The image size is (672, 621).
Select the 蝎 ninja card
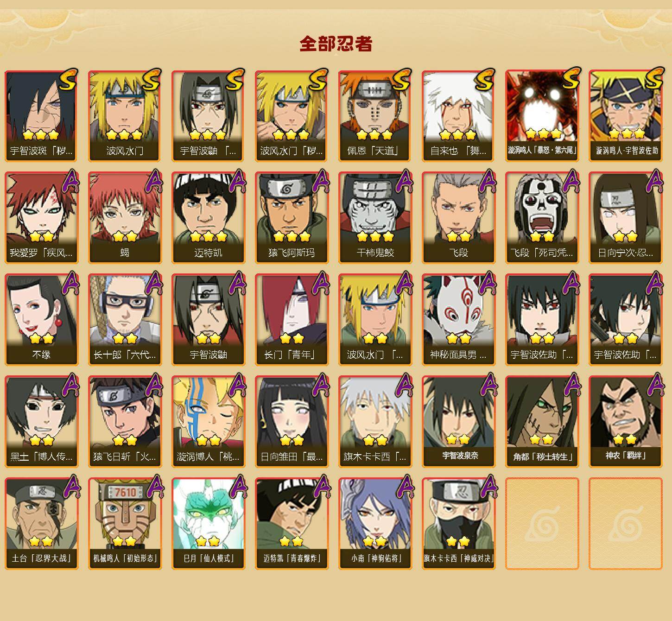click(x=125, y=217)
